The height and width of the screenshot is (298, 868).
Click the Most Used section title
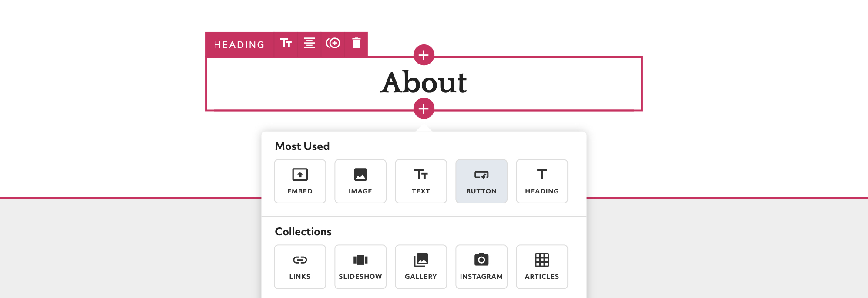(x=302, y=146)
